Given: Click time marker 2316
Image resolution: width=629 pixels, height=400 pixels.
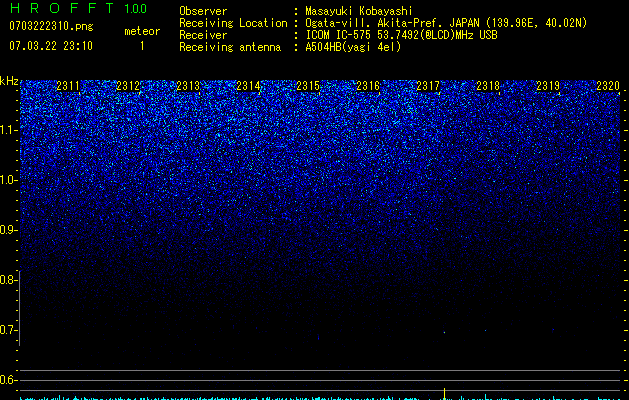Looking at the screenshot, I should point(368,86).
